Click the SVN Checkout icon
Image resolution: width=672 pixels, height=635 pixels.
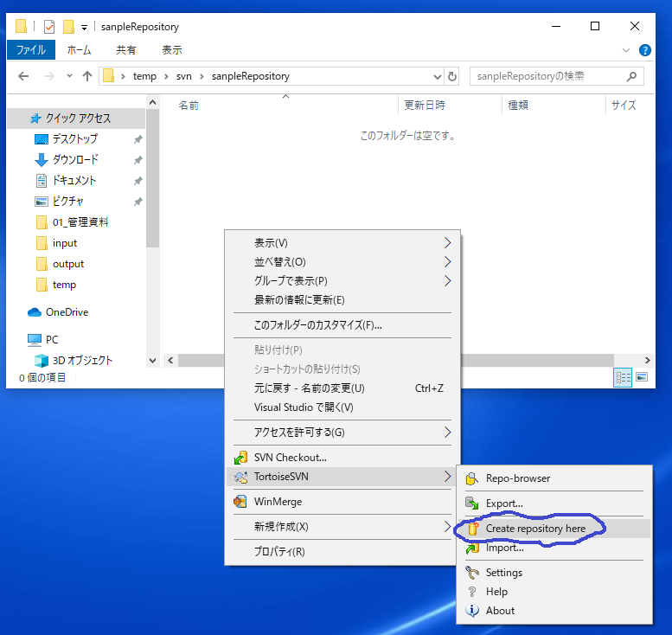[x=240, y=458]
